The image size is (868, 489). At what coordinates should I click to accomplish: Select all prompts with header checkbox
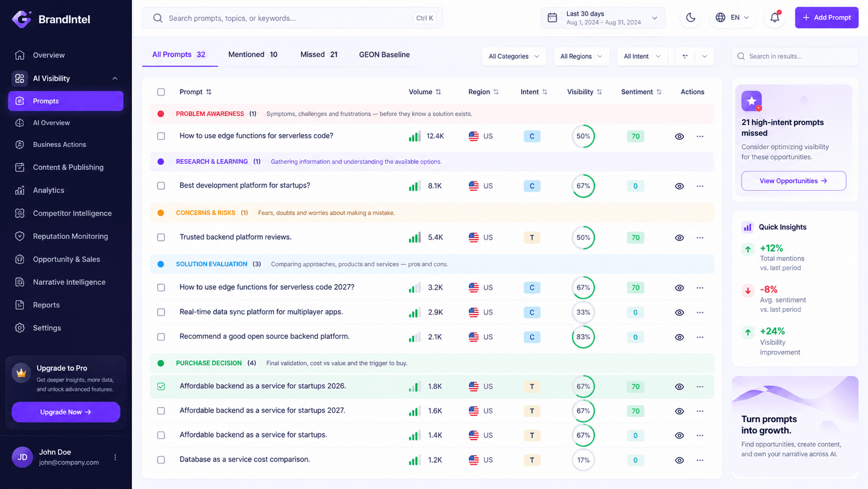161,92
